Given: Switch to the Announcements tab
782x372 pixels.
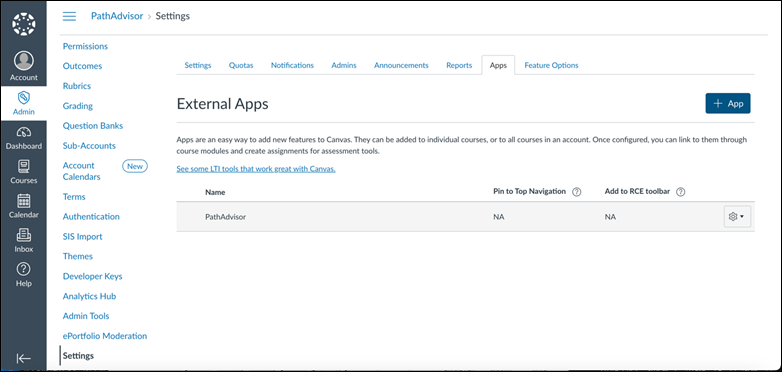Looking at the screenshot, I should click(401, 65).
